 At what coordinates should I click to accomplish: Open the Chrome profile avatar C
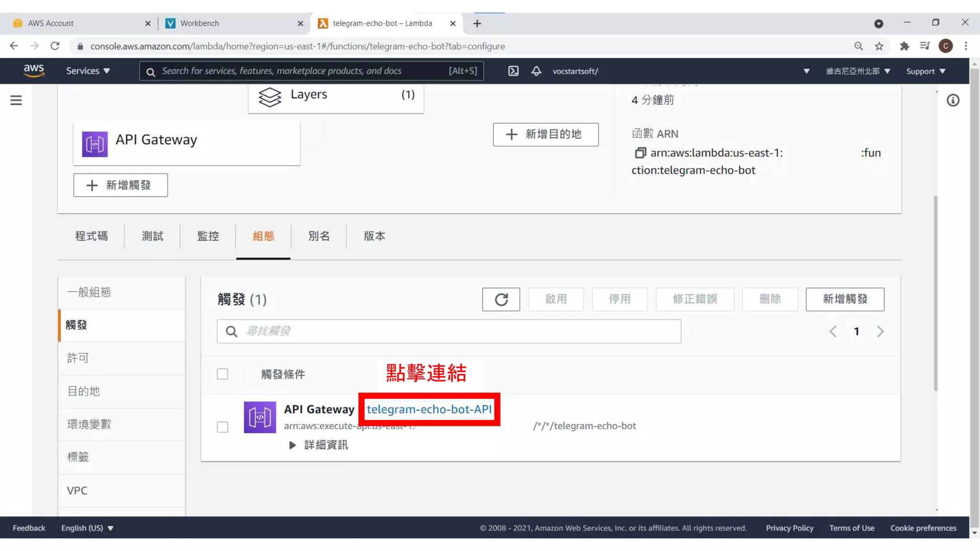point(946,46)
